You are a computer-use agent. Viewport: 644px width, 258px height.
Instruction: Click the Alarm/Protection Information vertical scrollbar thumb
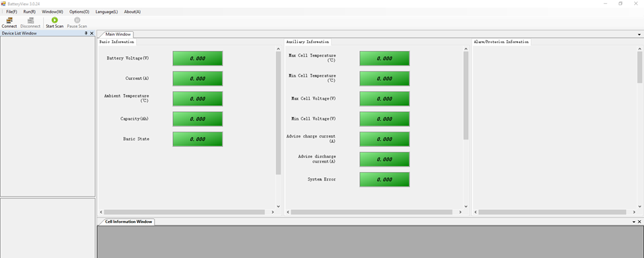[x=639, y=67]
